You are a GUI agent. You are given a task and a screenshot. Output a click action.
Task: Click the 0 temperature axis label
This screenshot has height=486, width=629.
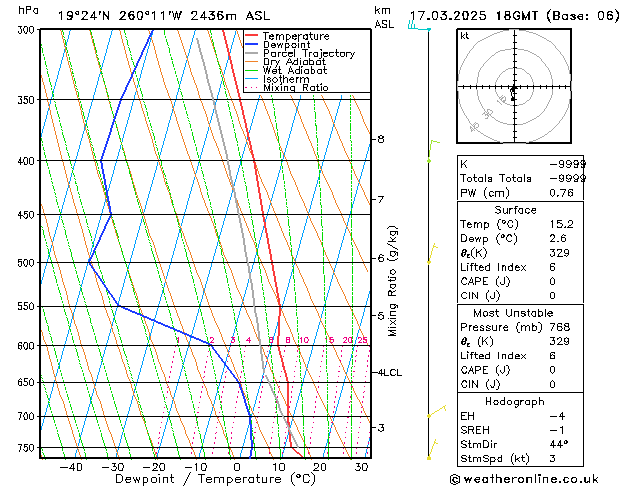coord(237,467)
